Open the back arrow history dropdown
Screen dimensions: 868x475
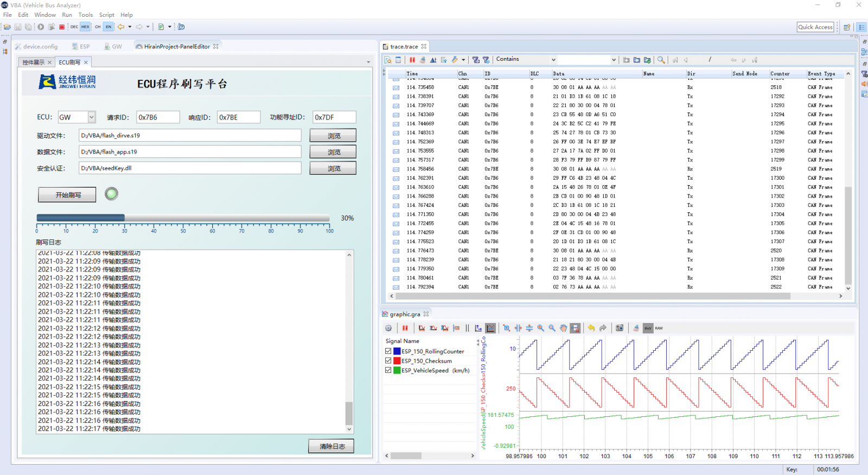tap(130, 27)
